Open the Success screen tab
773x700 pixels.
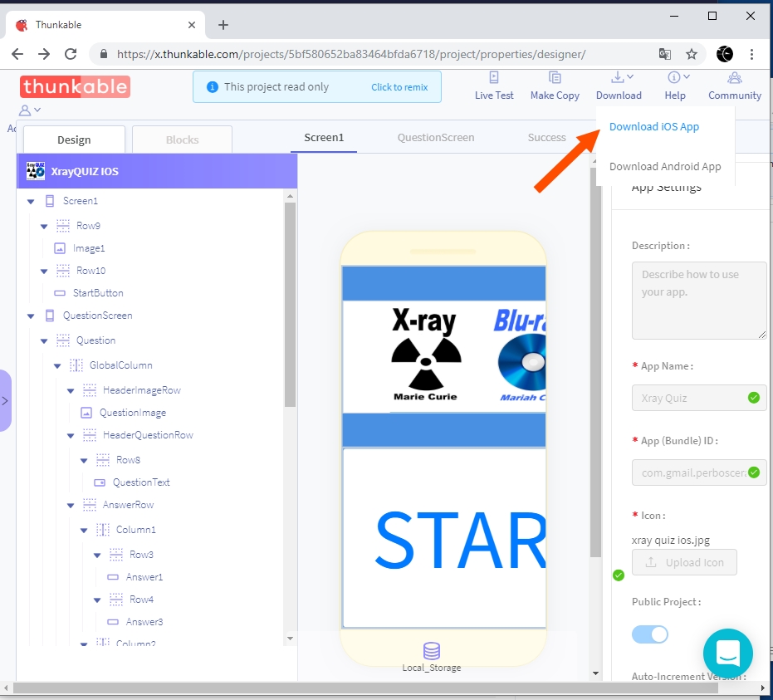546,138
